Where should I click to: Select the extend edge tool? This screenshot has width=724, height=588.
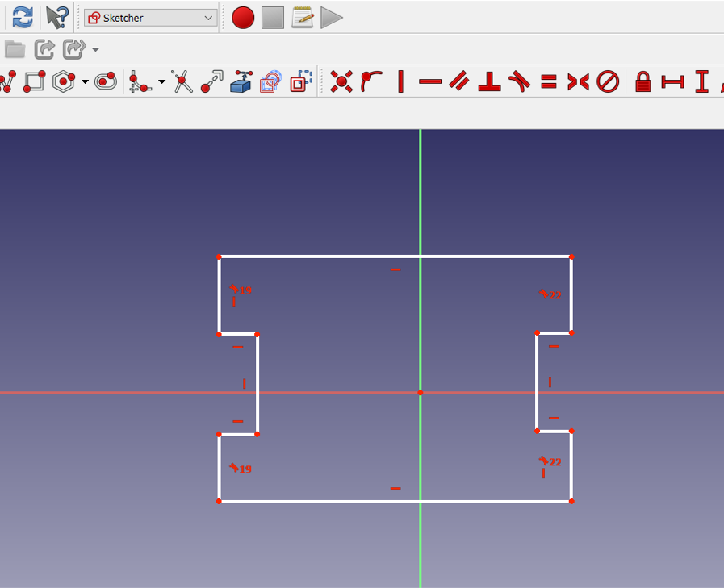tap(212, 81)
